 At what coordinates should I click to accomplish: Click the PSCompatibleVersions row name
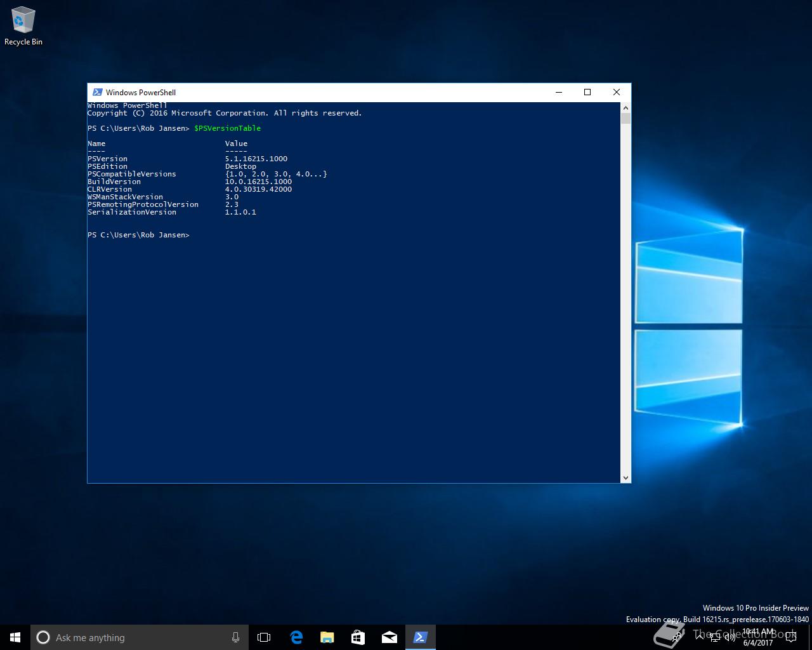coord(132,174)
